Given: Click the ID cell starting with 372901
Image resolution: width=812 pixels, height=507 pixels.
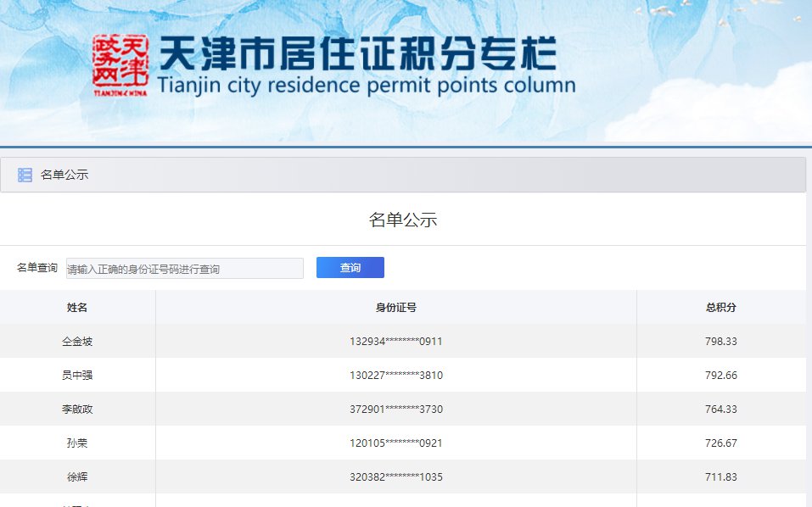Looking at the screenshot, I should pos(395,409).
